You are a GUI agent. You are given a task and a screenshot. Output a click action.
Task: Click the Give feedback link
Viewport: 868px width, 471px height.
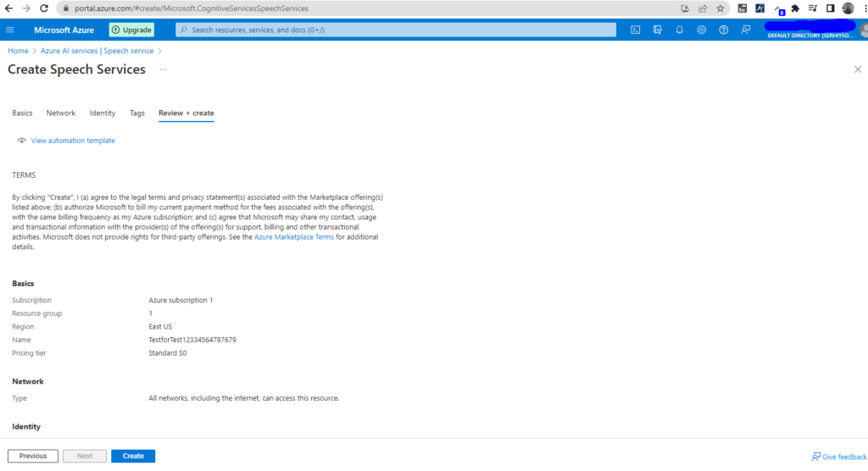pos(839,457)
